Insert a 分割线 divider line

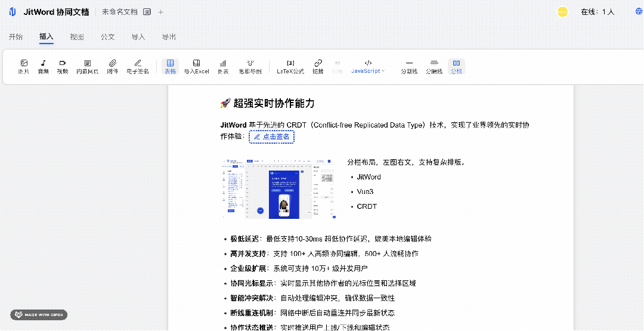pos(409,67)
